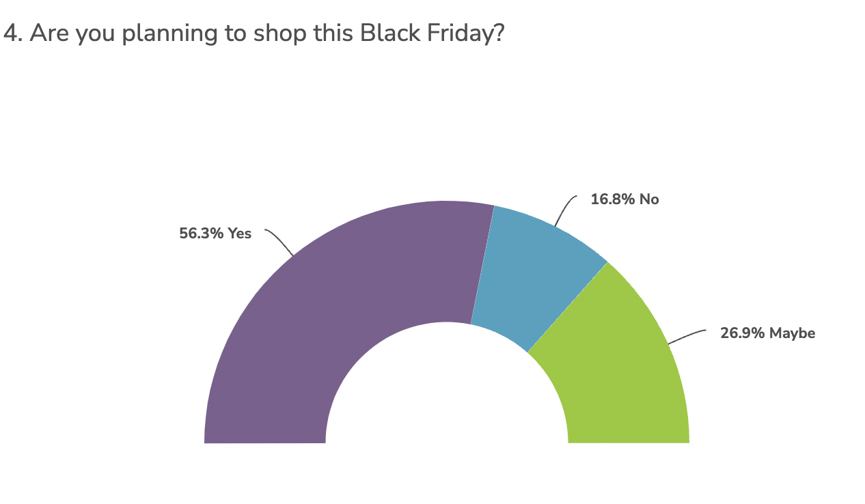The width and height of the screenshot is (865, 504).
Task: Click the 56.3% percentage figure
Action: [201, 234]
